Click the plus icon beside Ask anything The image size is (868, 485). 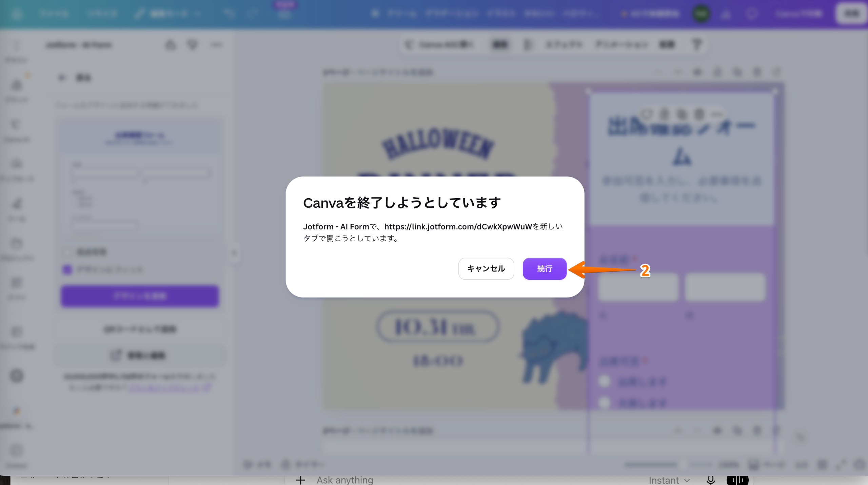(x=300, y=480)
